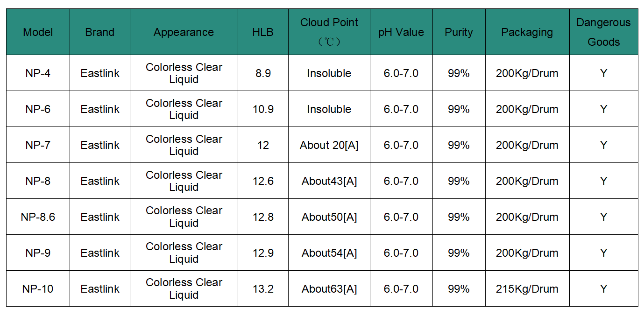Select the Packaging column header
644x316 pixels.
coord(527,32)
